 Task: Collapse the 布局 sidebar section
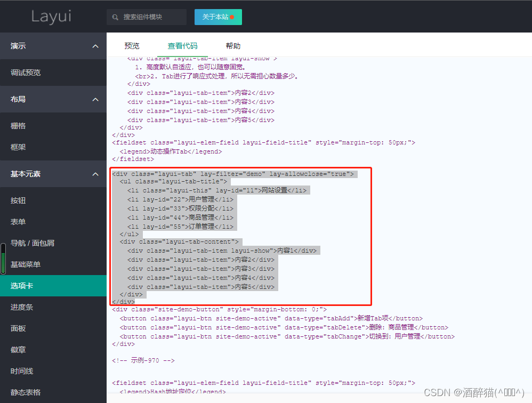tap(53, 99)
